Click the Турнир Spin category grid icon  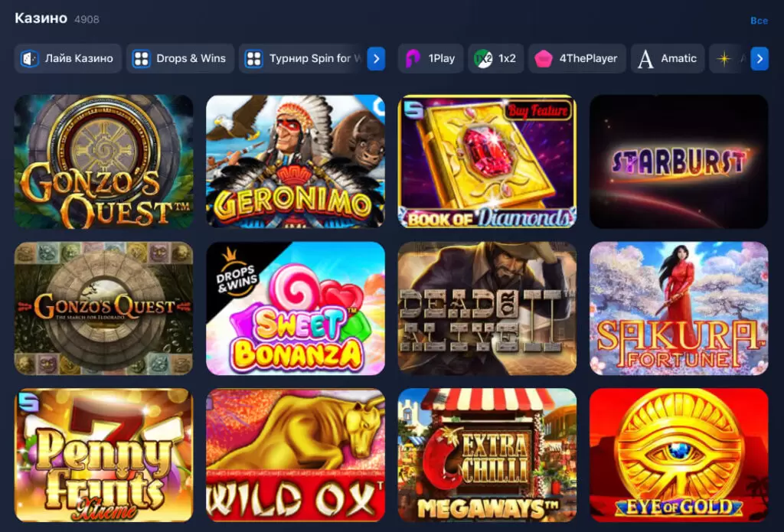pyautogui.click(x=254, y=58)
